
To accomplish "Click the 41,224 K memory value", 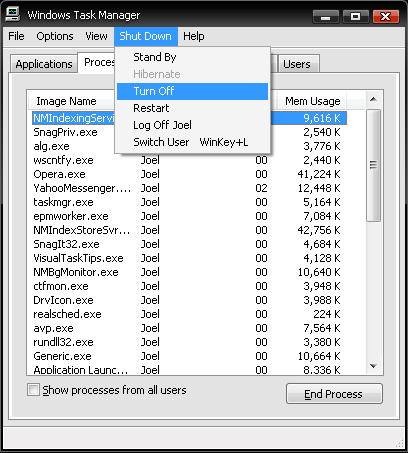I will (319, 174).
